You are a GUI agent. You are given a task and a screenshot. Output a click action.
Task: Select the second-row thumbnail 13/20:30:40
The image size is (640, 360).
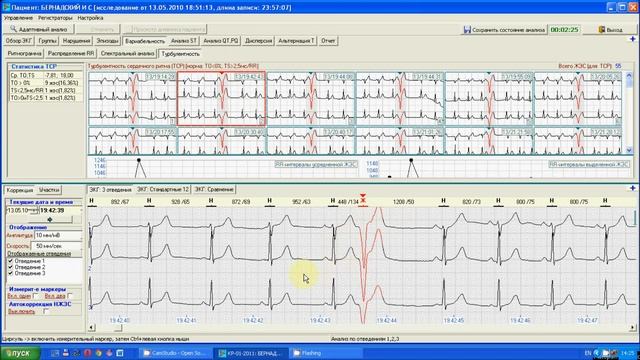click(221, 141)
